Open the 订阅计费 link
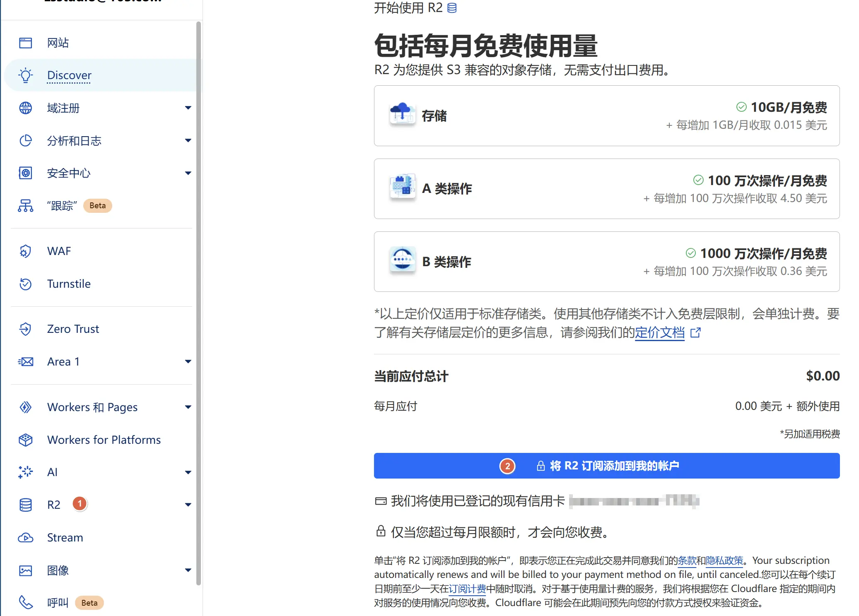 (x=467, y=589)
